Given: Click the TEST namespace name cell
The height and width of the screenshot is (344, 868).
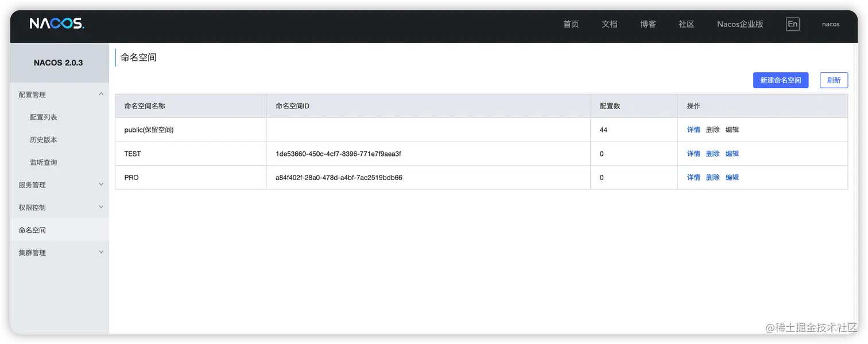Looking at the screenshot, I should (x=191, y=154).
